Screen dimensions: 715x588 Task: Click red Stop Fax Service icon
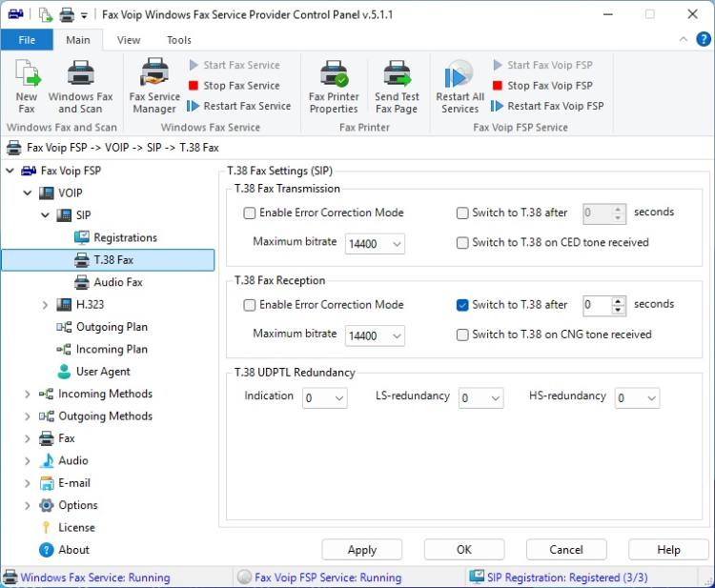[194, 86]
